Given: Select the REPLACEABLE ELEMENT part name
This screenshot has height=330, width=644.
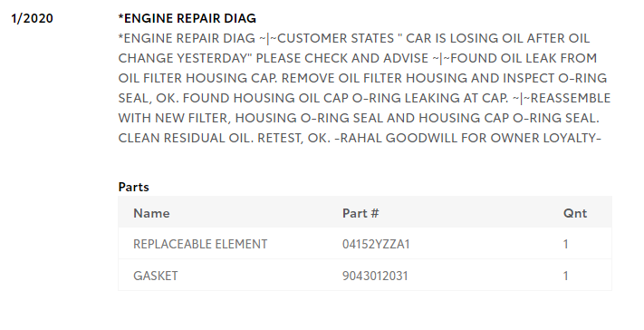Looking at the screenshot, I should point(200,244).
